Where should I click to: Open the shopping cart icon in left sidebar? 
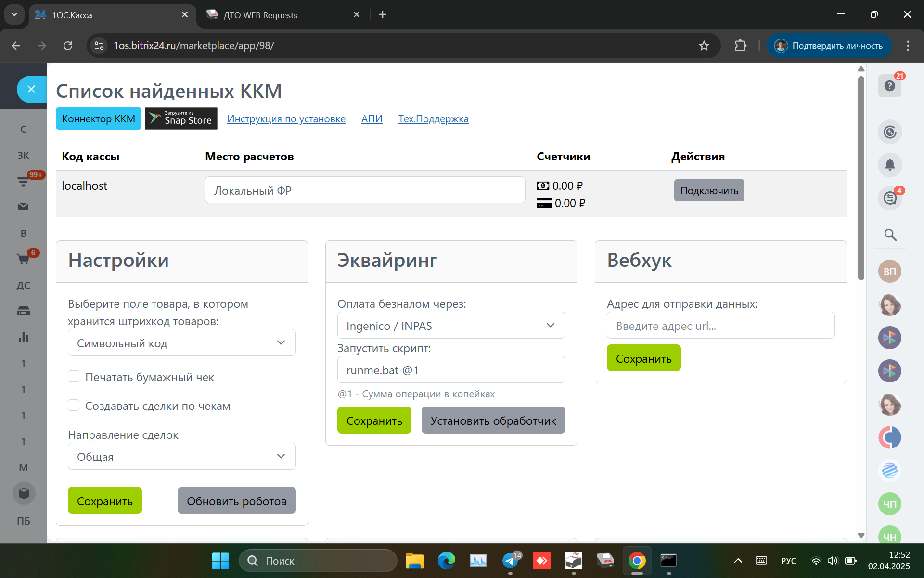(x=23, y=259)
